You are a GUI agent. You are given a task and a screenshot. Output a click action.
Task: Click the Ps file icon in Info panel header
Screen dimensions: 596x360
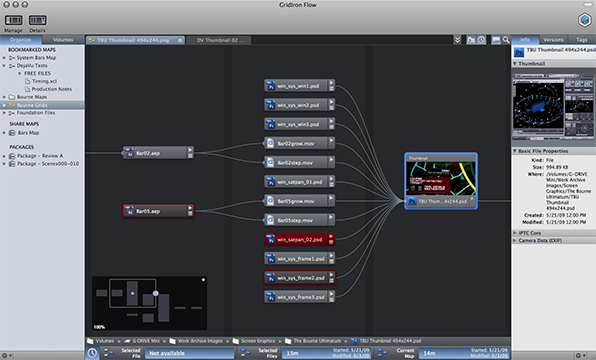click(519, 52)
